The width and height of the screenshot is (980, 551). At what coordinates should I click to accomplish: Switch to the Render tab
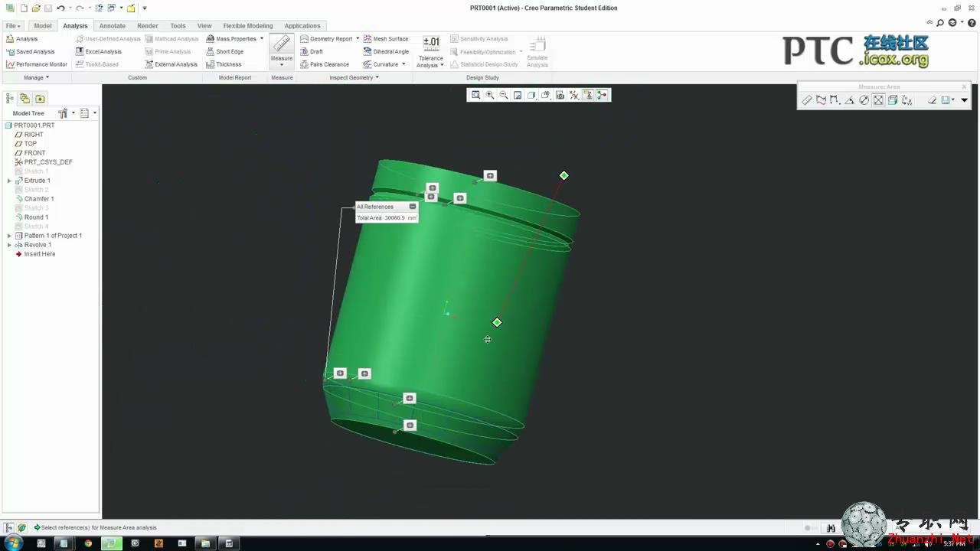point(148,25)
